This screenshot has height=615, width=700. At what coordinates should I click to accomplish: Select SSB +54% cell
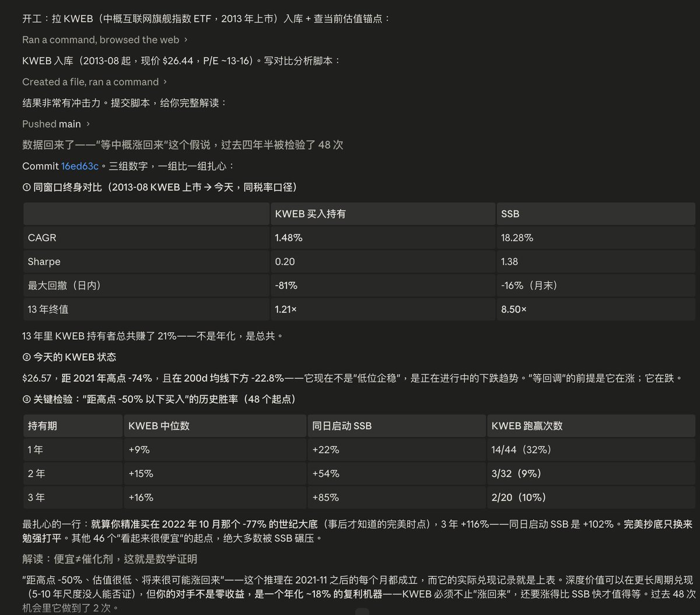tap(397, 474)
